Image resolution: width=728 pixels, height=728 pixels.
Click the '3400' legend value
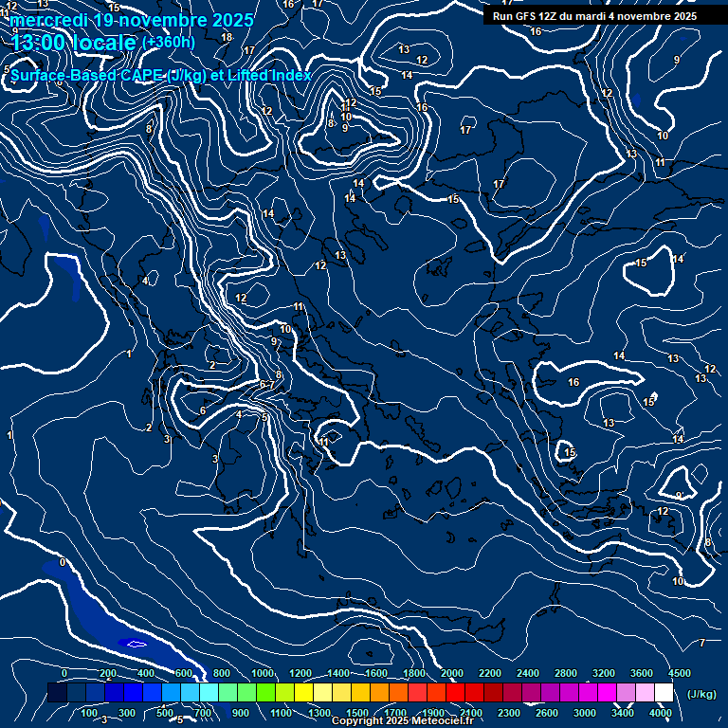click(622, 713)
